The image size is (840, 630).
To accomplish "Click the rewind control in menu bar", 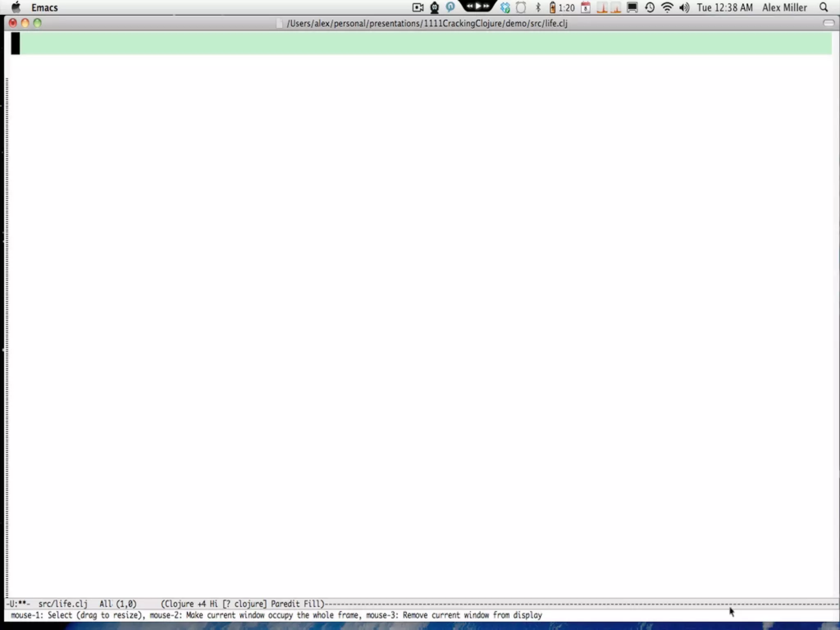I will pyautogui.click(x=470, y=6).
